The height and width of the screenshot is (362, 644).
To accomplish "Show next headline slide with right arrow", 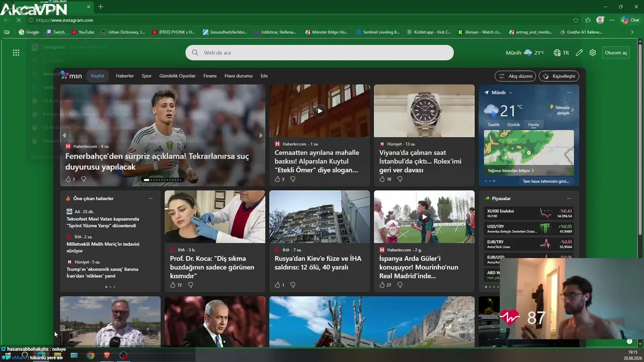I will click(261, 135).
